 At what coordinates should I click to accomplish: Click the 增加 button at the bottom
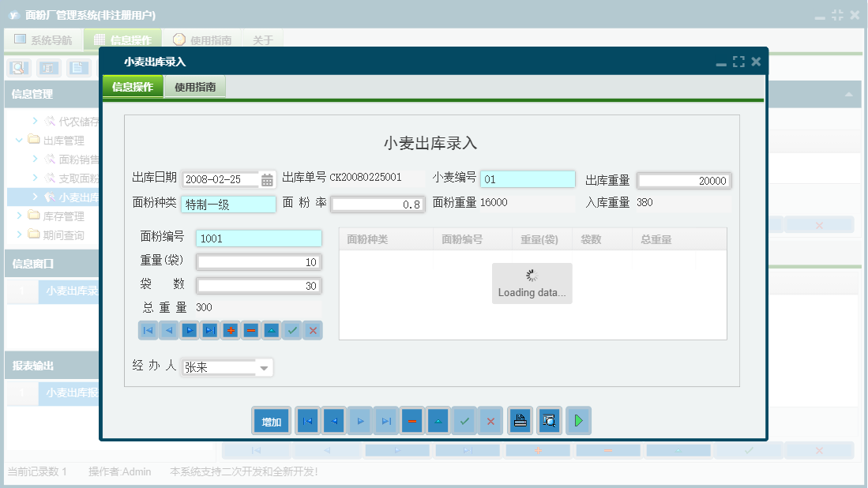[x=271, y=420]
